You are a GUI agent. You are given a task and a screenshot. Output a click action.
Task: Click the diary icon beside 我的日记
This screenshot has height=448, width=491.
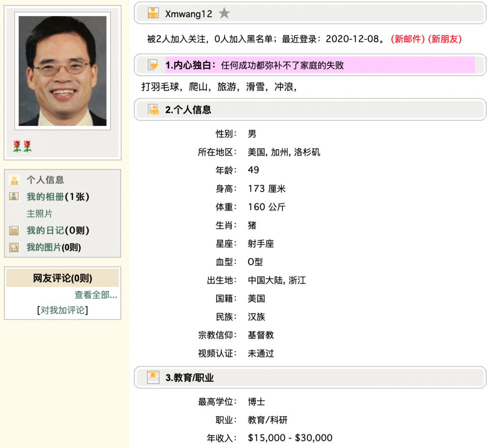(x=15, y=230)
